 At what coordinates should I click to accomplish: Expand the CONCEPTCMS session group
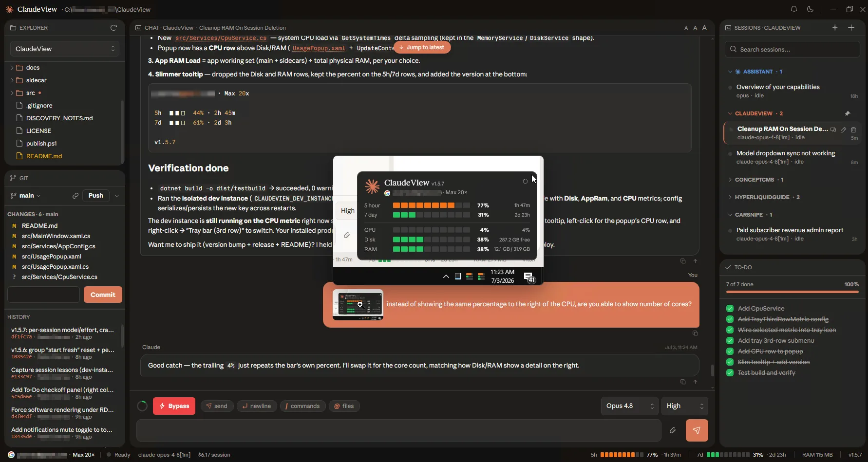click(730, 180)
